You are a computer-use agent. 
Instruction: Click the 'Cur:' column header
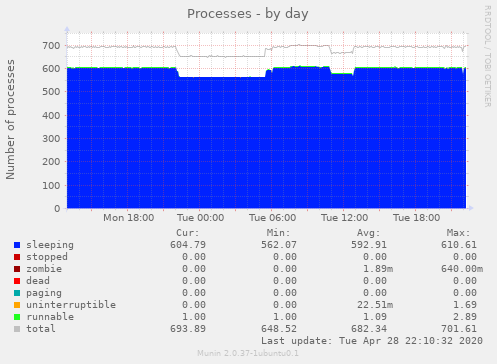(x=188, y=233)
